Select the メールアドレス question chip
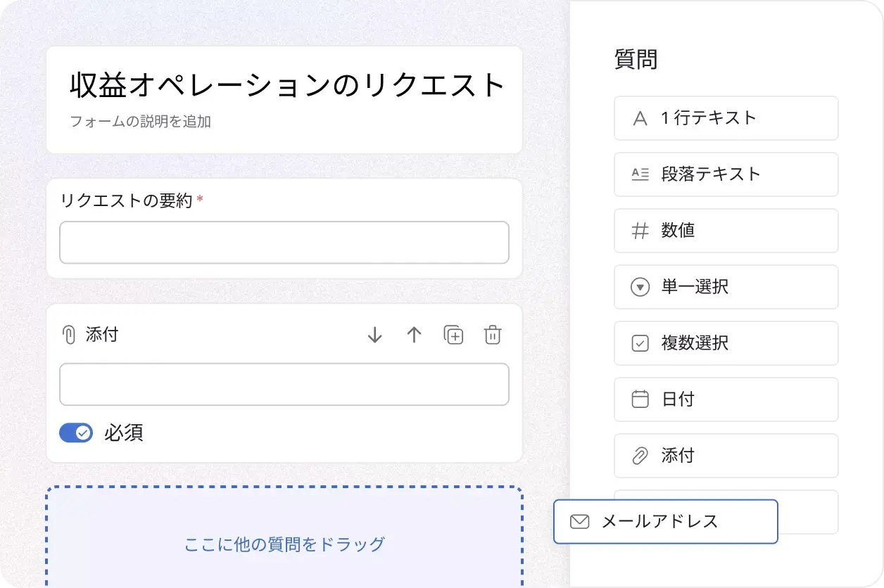This screenshot has width=884, height=588. tap(666, 521)
